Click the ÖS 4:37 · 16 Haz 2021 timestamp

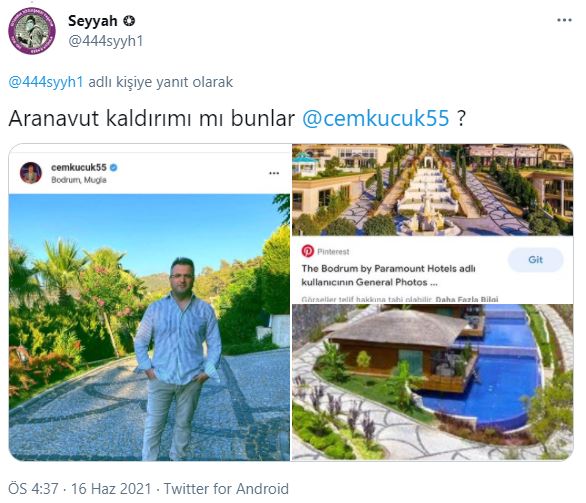click(80, 489)
